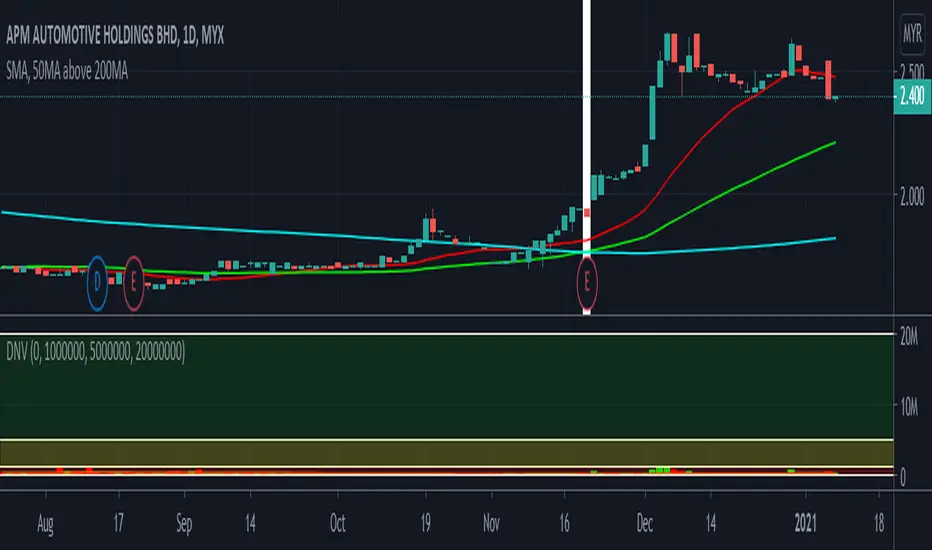932x550 pixels.
Task: Click the 20M volume axis label
Action: pyautogui.click(x=909, y=337)
